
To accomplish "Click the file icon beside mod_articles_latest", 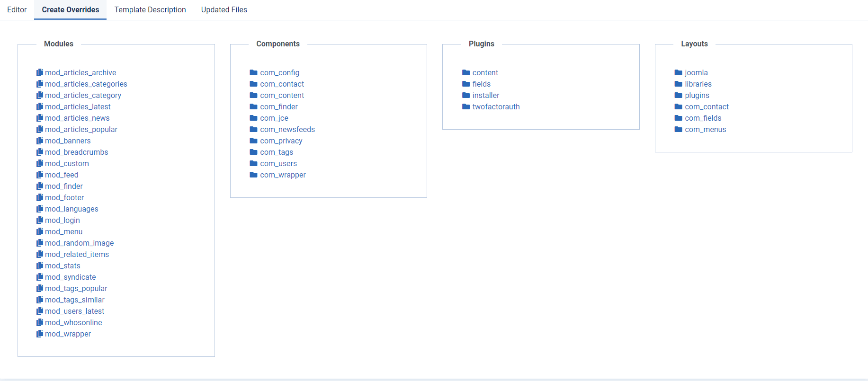I will tap(40, 106).
